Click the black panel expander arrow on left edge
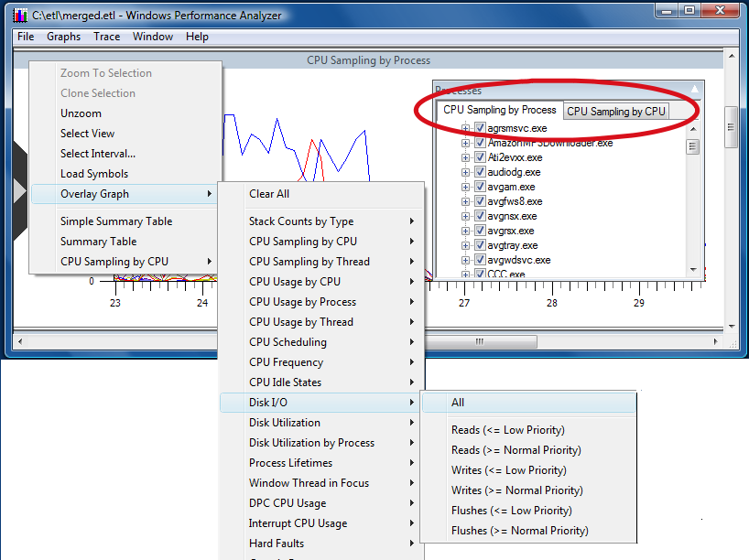Viewport: 749px width, 560px height. pyautogui.click(x=21, y=190)
